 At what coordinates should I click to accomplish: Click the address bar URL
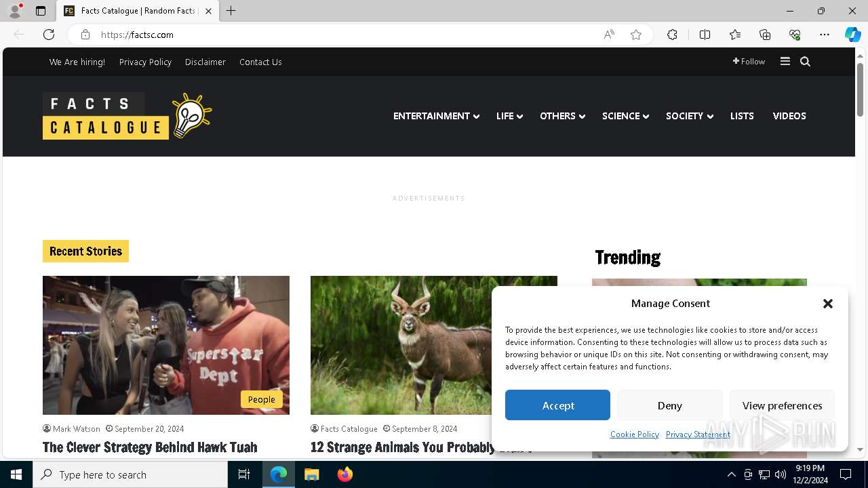click(x=137, y=35)
